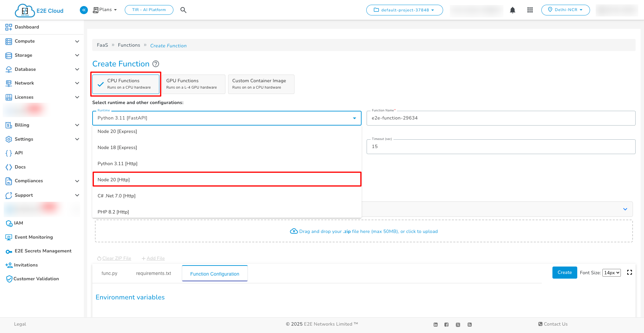This screenshot has width=644, height=333.
Task: Click the Create Function help icon
Action: pyautogui.click(x=156, y=64)
